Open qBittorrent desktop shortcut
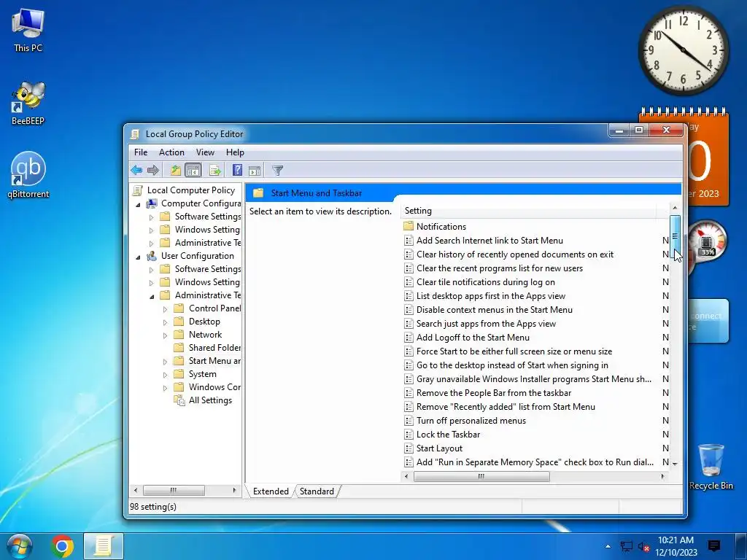 (x=28, y=175)
